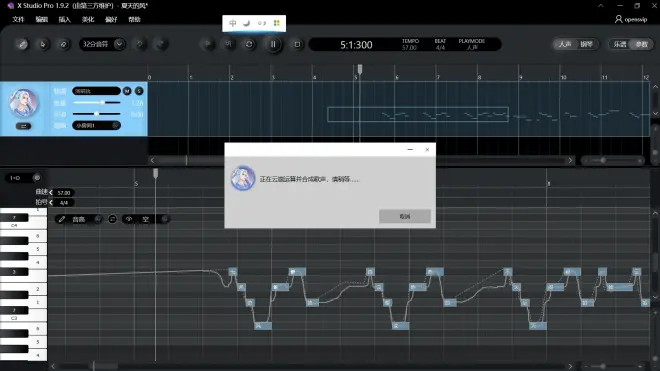Image resolution: width=660 pixels, height=371 pixels.
Task: Open the 文件 menu
Action: click(x=18, y=19)
